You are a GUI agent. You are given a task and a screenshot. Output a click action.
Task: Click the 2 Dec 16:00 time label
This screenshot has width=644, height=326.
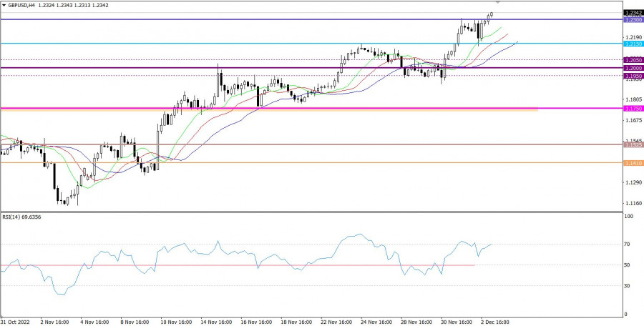pyautogui.click(x=494, y=322)
